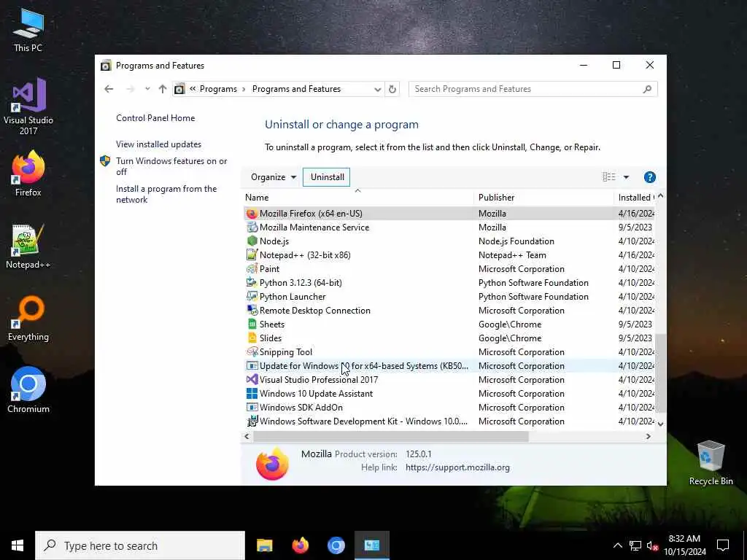Click the change view layout icon

coord(609,177)
